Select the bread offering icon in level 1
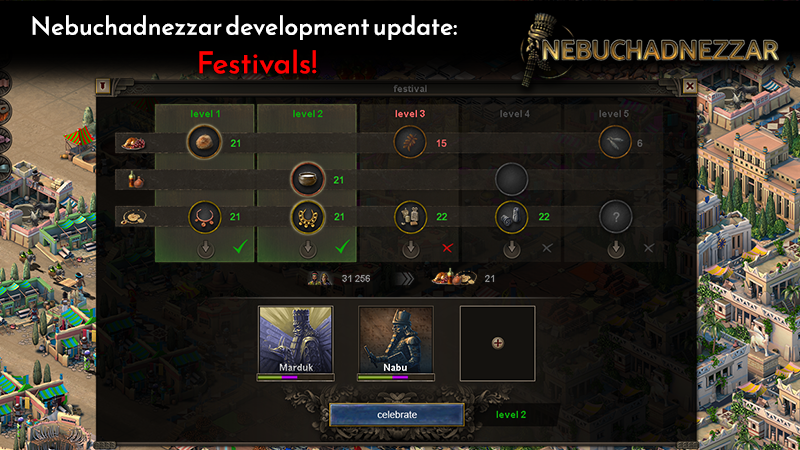The image size is (800, 450). (x=204, y=142)
